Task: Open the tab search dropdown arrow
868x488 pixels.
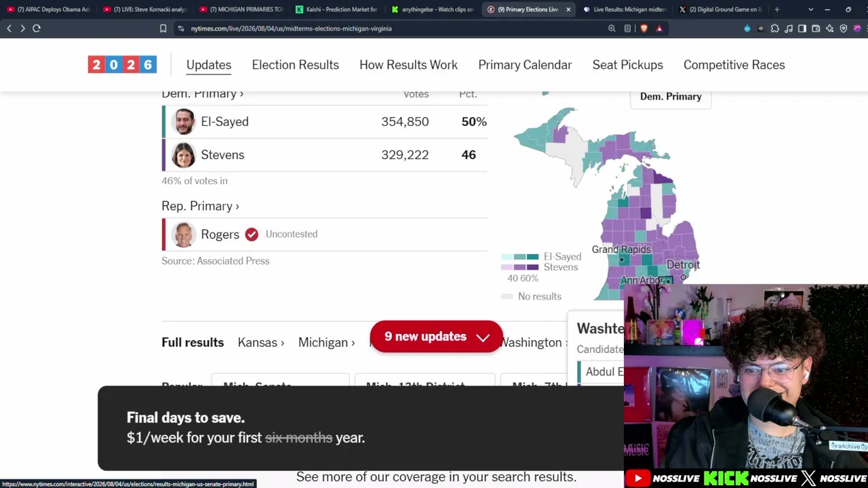Action: (x=810, y=9)
